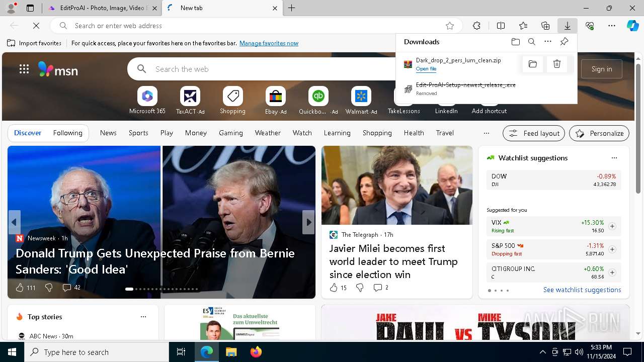Add S&P 500 to watchlist

tap(612, 249)
